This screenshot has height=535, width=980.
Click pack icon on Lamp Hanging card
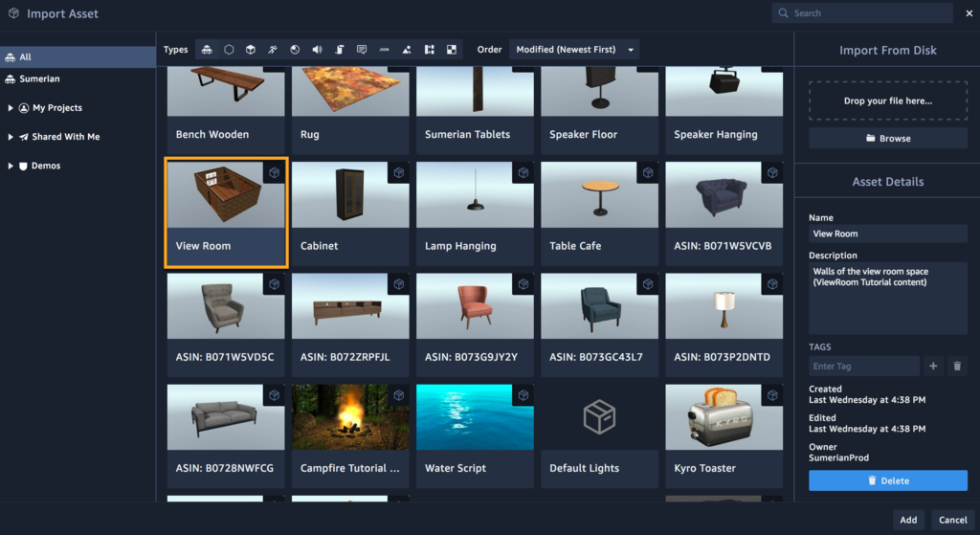(523, 172)
